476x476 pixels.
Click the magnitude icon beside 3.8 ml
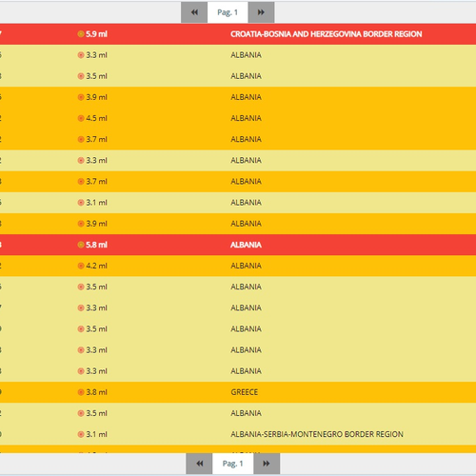click(x=81, y=392)
